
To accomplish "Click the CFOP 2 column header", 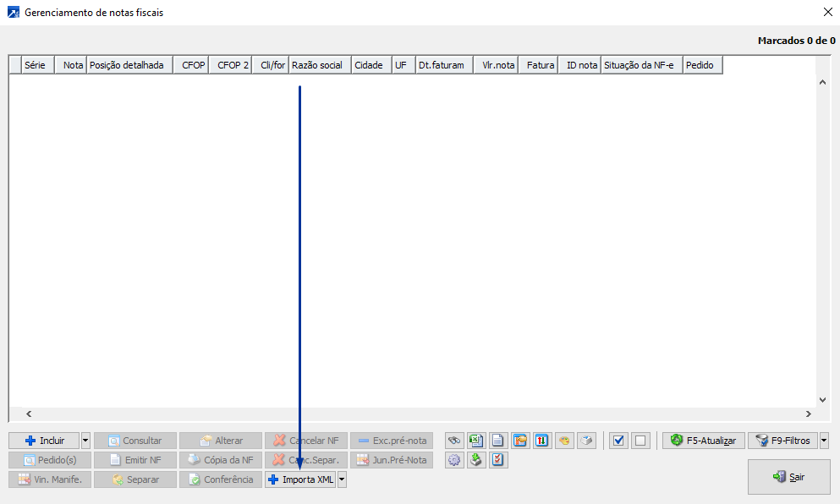I will (x=230, y=65).
